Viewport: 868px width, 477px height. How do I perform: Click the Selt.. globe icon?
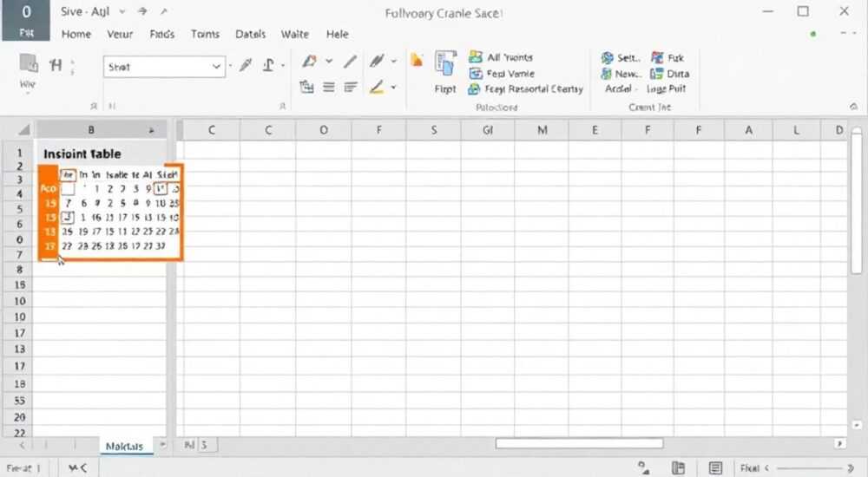click(x=608, y=57)
